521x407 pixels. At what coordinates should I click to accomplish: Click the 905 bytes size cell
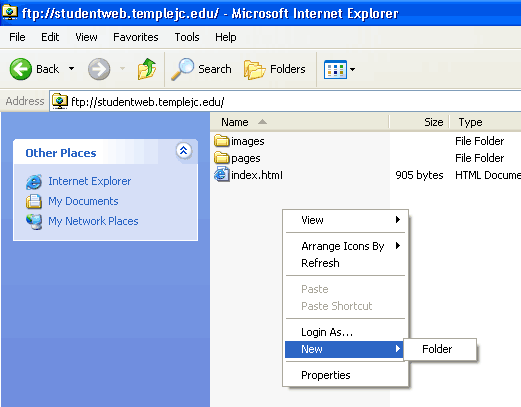(419, 175)
